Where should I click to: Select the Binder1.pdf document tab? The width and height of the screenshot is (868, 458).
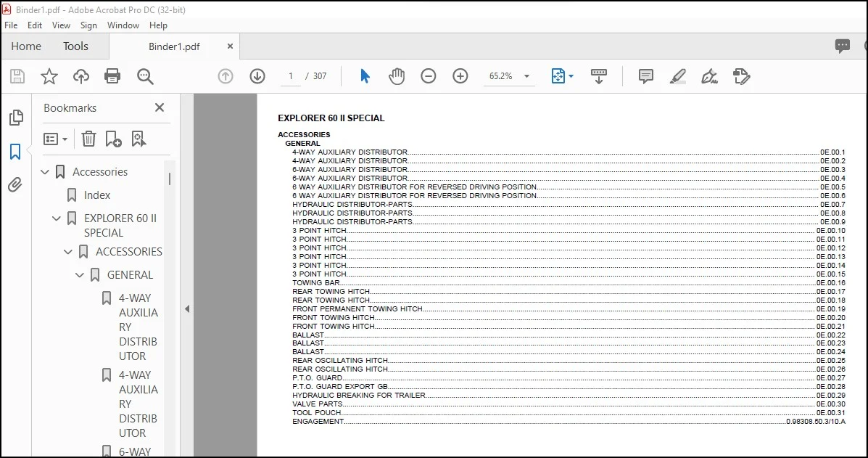174,46
